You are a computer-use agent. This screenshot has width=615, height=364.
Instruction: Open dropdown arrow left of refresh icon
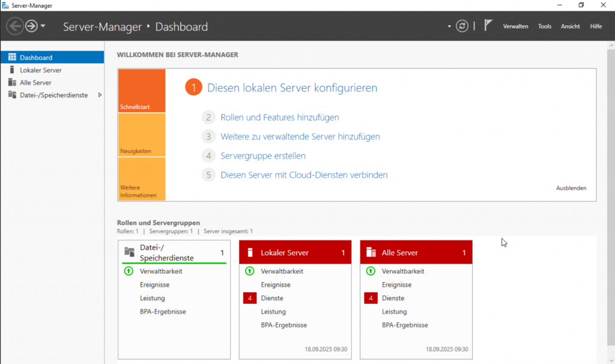coord(449,26)
